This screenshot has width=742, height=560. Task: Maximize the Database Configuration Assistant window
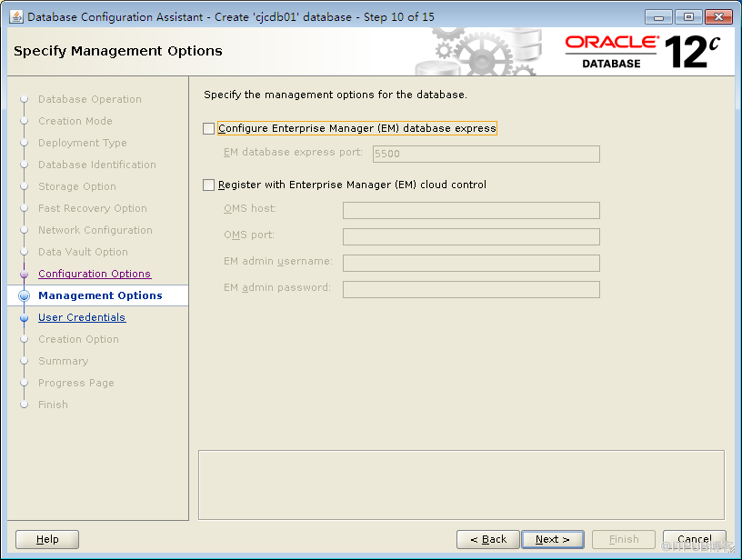click(688, 17)
